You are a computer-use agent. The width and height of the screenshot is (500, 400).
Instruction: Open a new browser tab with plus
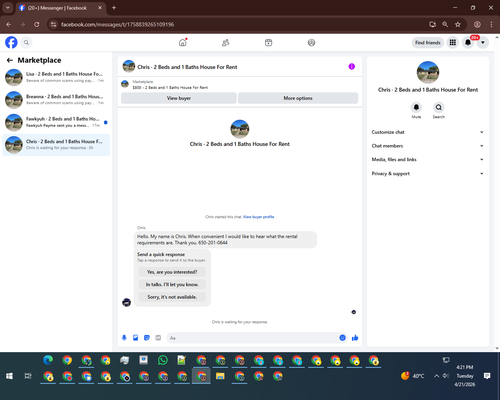pyautogui.click(x=114, y=8)
